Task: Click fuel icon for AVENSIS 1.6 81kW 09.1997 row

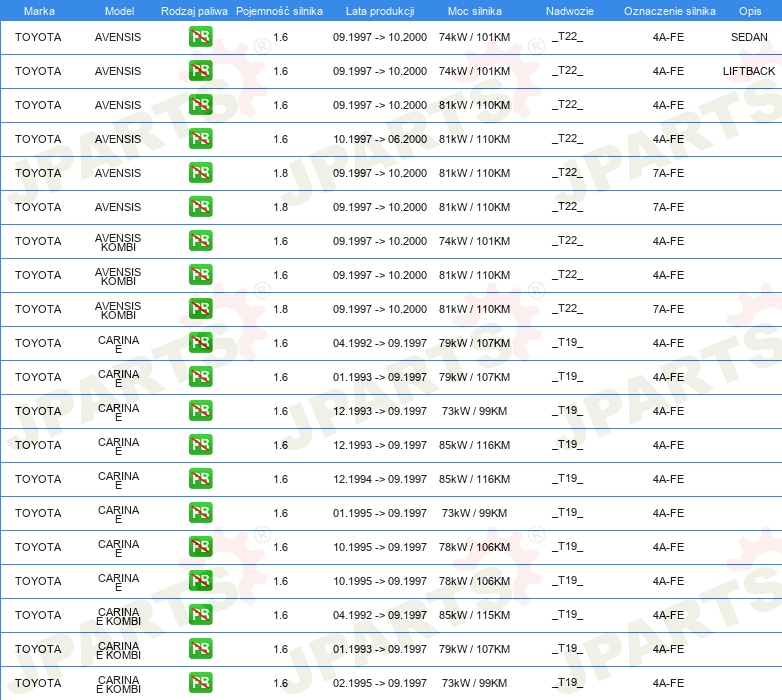Action: pos(200,105)
